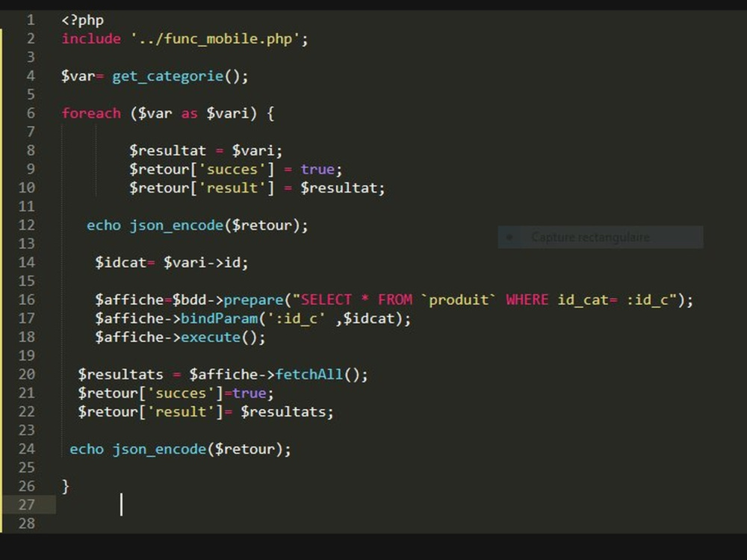
Task: Click the faded 'Capture rectangulaire' overlay label
Action: click(590, 237)
